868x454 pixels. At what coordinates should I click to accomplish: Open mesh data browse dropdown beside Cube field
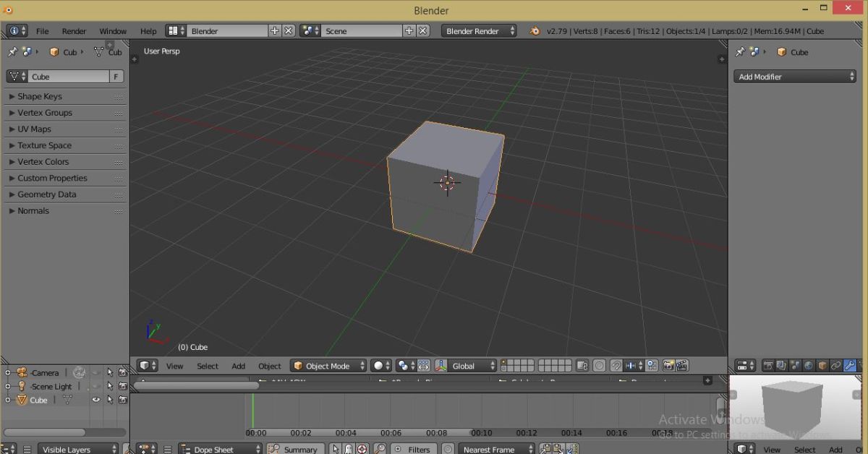pyautogui.click(x=17, y=77)
